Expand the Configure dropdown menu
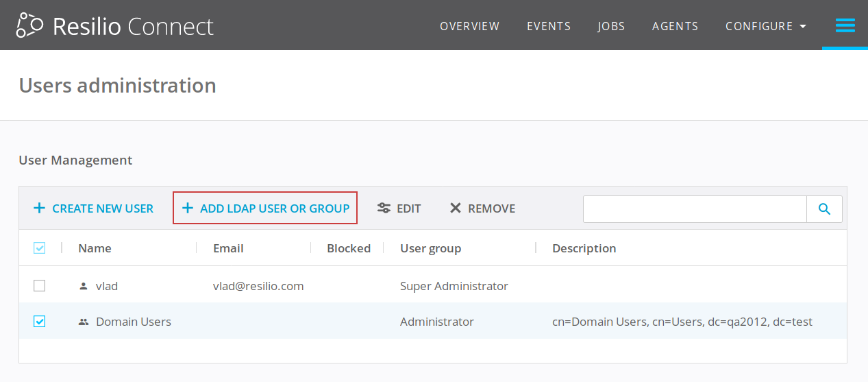This screenshot has width=868, height=382. [x=765, y=26]
